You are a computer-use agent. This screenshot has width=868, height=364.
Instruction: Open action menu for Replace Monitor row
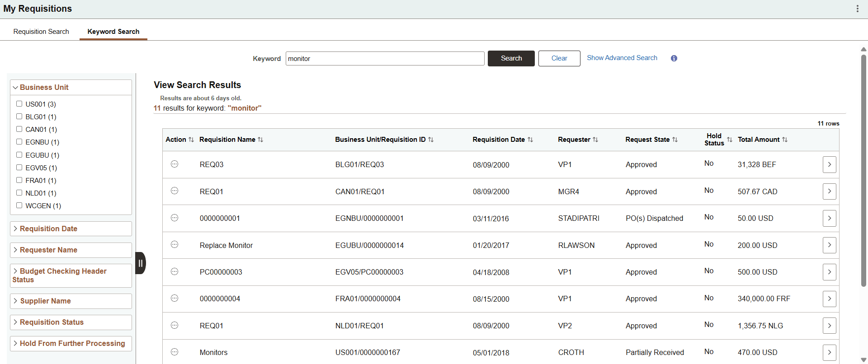[175, 244]
